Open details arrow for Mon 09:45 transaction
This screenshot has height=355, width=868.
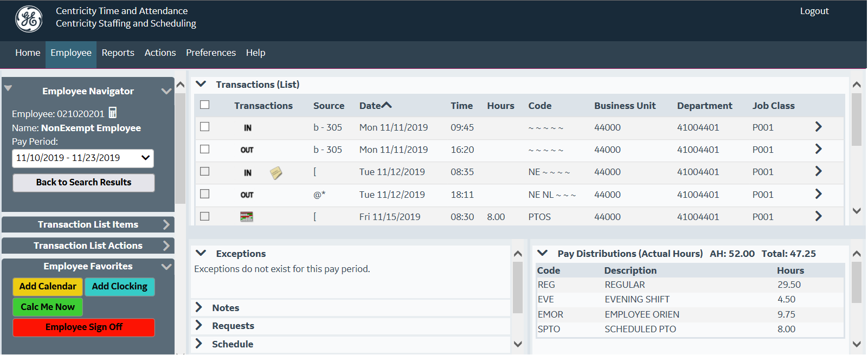[818, 127]
